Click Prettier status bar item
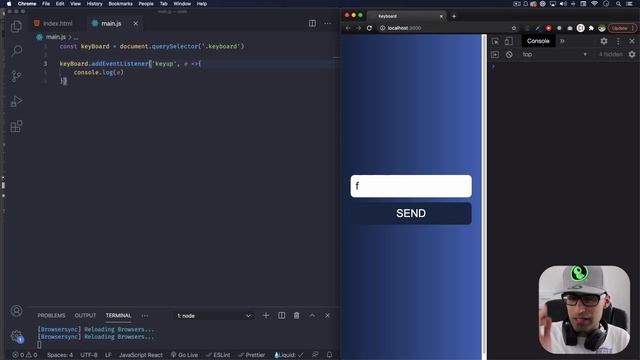The width and height of the screenshot is (640, 360). (252, 355)
